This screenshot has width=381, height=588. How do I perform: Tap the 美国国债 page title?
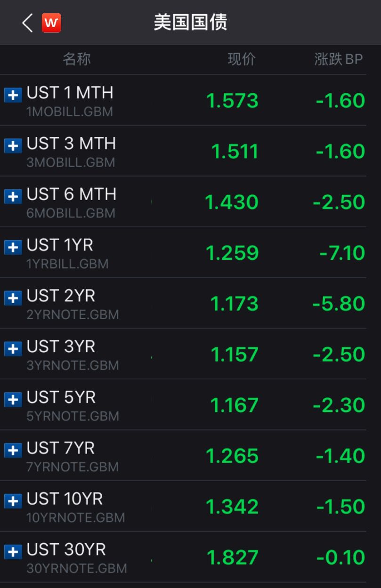(190, 23)
